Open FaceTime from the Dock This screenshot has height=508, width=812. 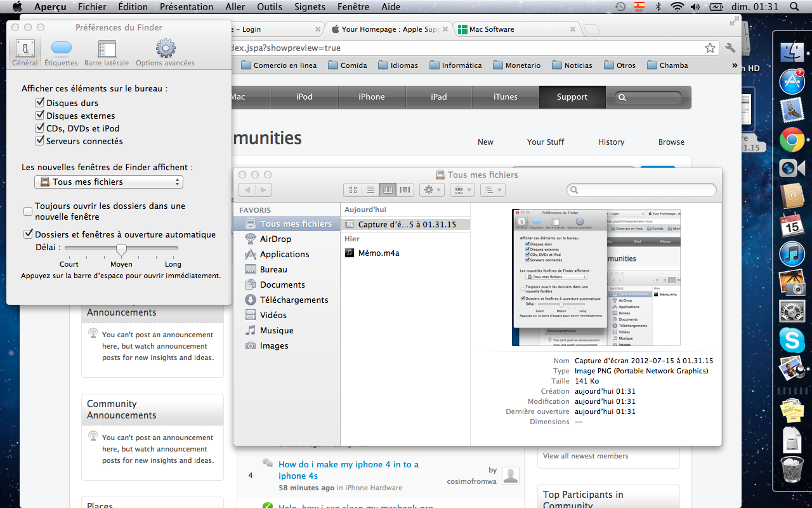click(792, 168)
